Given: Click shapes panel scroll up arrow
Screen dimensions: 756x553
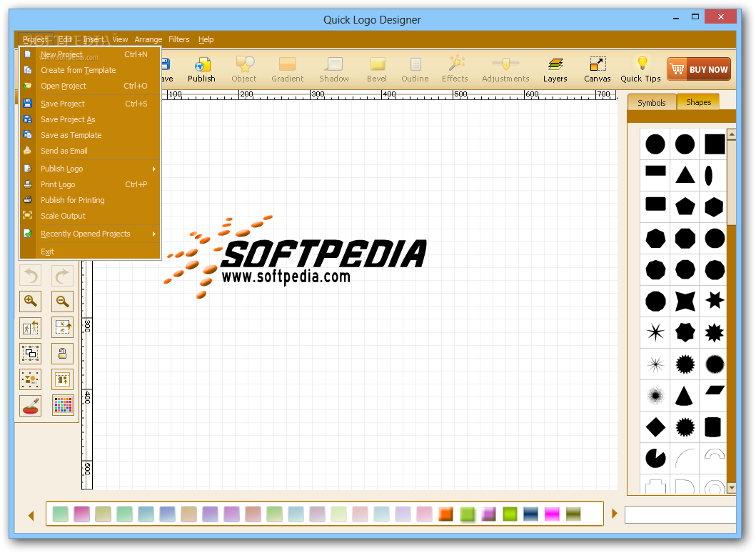Looking at the screenshot, I should tap(732, 134).
